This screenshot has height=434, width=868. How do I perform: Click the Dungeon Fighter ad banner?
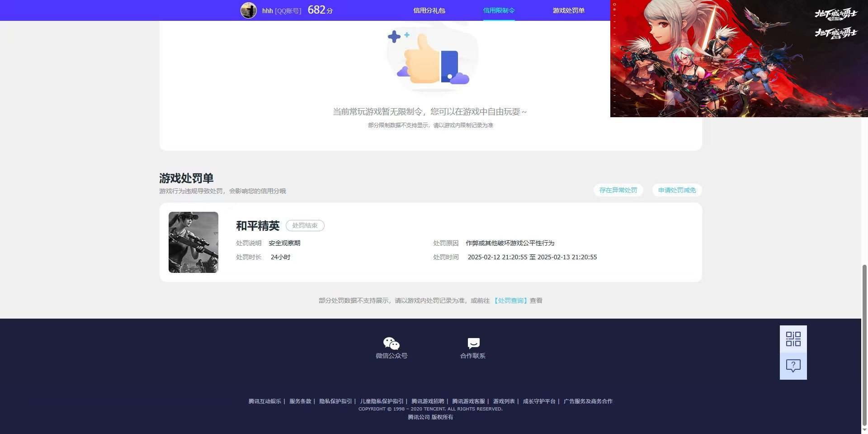(739, 58)
